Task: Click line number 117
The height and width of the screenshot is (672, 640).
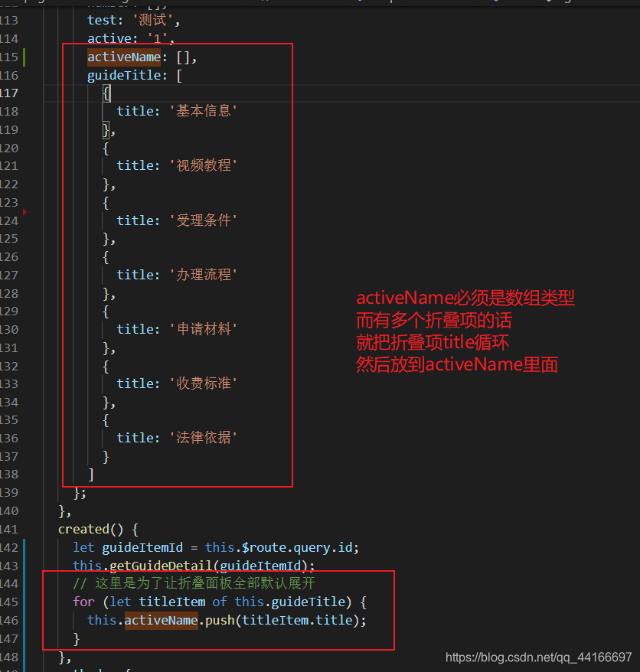Action: click(10, 93)
